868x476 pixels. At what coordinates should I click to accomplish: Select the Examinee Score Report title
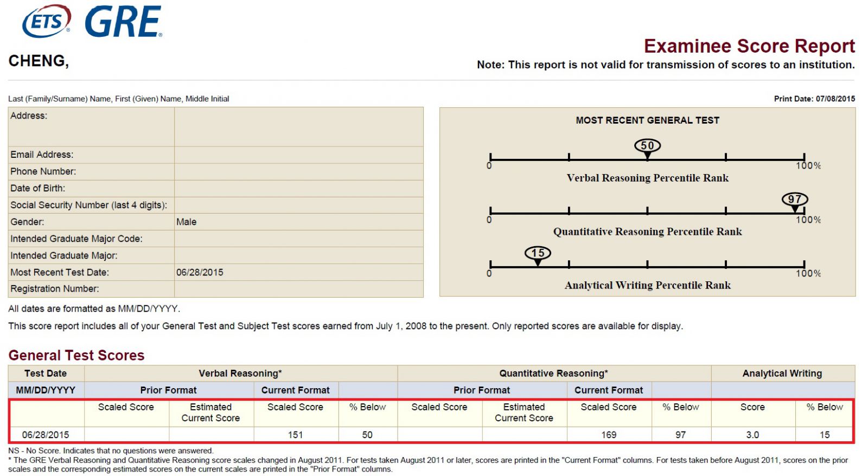[749, 46]
